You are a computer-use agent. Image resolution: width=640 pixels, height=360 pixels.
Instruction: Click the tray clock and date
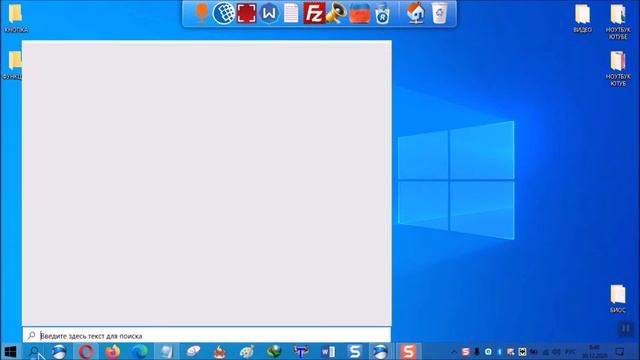click(x=595, y=351)
